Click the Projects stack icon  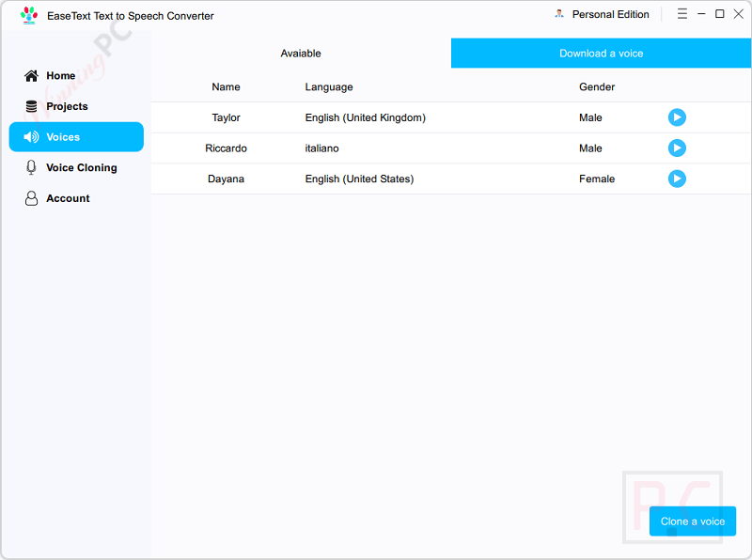point(32,106)
